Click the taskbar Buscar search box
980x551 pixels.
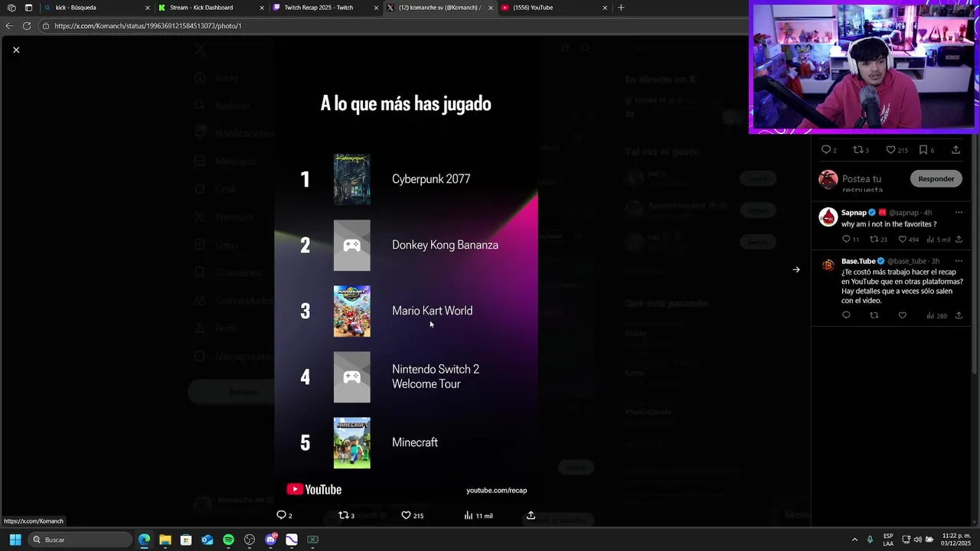pos(80,540)
